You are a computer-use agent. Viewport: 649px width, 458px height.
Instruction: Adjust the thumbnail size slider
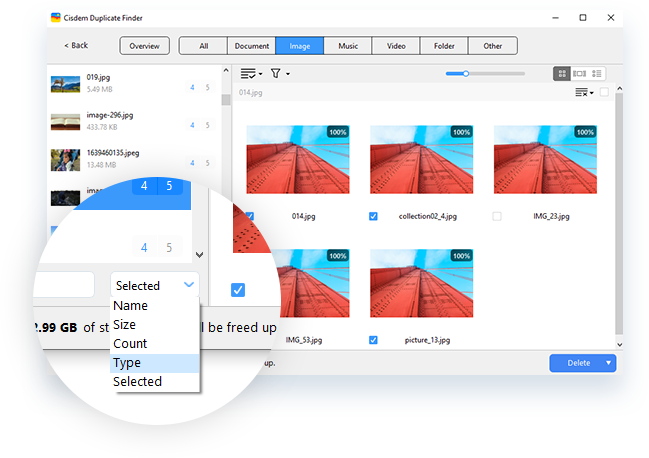(465, 73)
